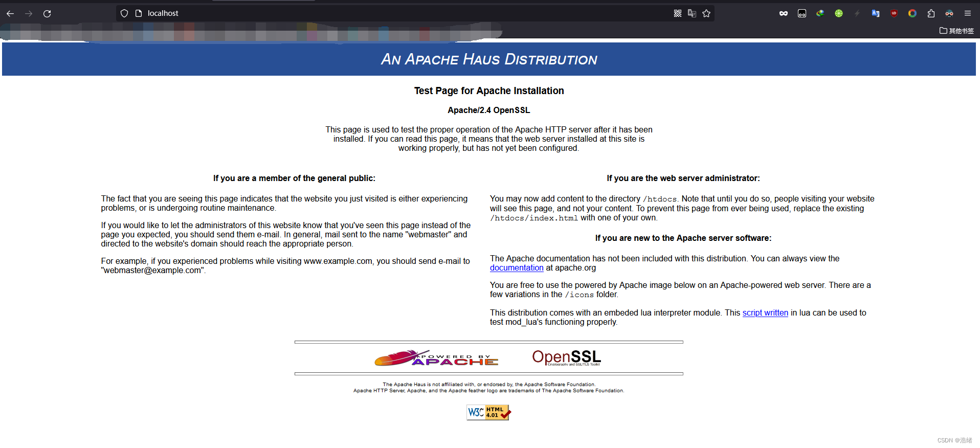Follow the "script written" lua link
The height and width of the screenshot is (448, 980).
[x=765, y=313]
